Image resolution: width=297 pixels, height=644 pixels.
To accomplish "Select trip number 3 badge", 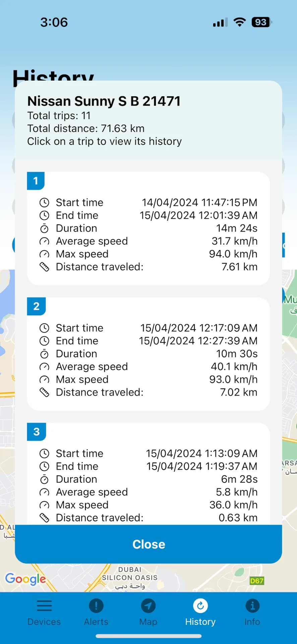I will tap(36, 432).
